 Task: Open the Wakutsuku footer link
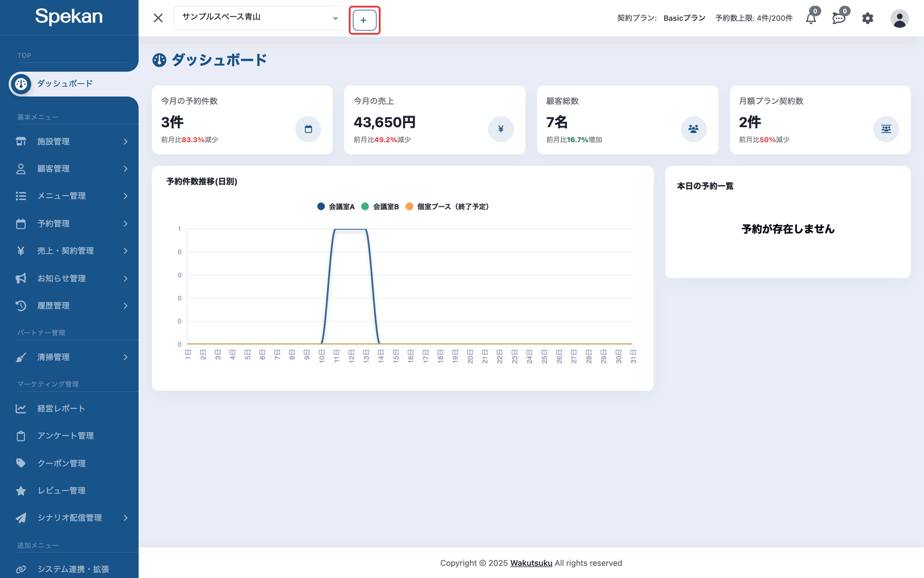[531, 563]
